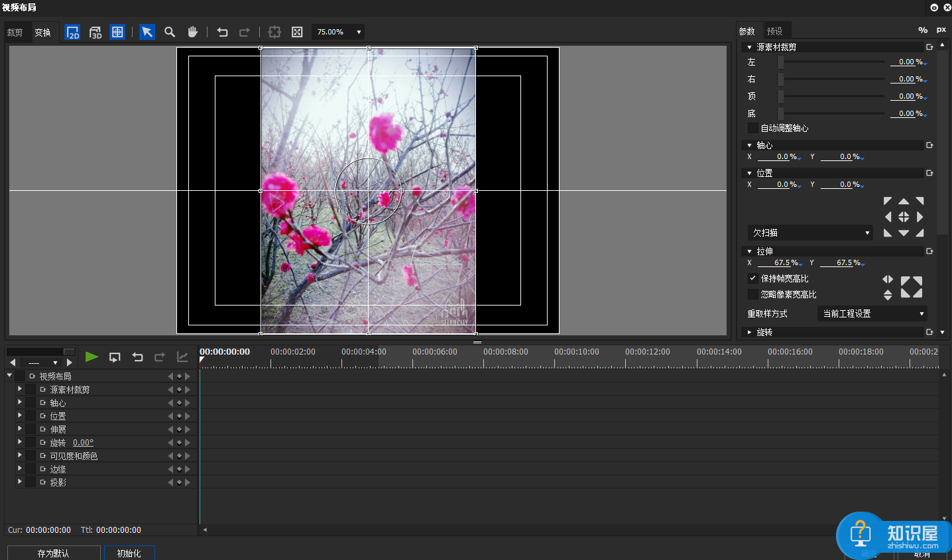952x560 pixels.
Task: Collapse the 源素材裁剪 parameter section
Action: (x=749, y=47)
